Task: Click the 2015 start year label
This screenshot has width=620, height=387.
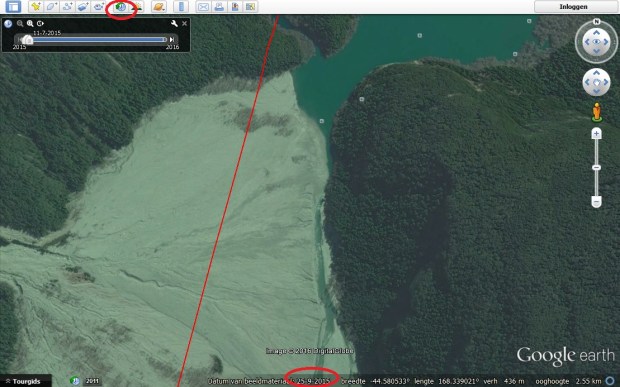Action: tap(19, 47)
